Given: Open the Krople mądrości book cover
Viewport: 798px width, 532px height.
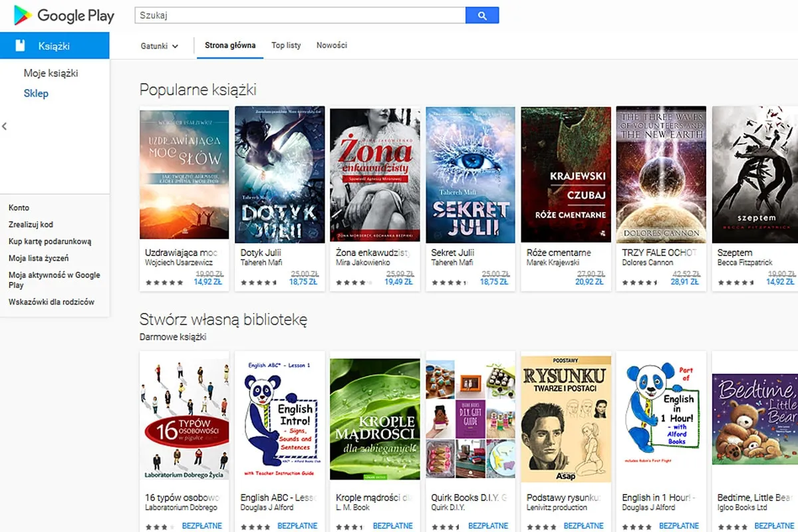Looking at the screenshot, I should [x=375, y=419].
